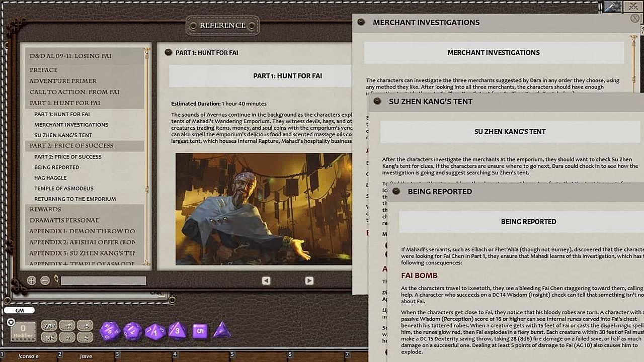Screen dimensions: 644x362
Task: Open Hag Haggle in the index
Action: click(x=50, y=178)
